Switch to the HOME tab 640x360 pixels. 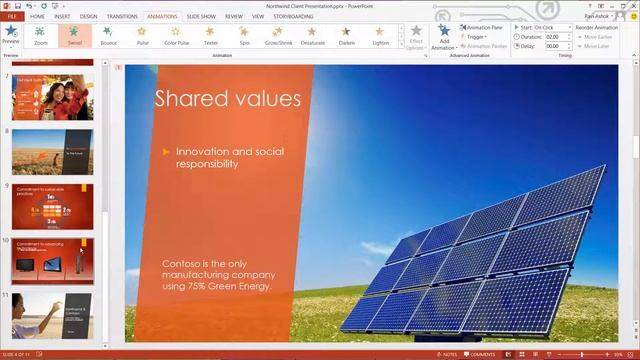click(37, 16)
